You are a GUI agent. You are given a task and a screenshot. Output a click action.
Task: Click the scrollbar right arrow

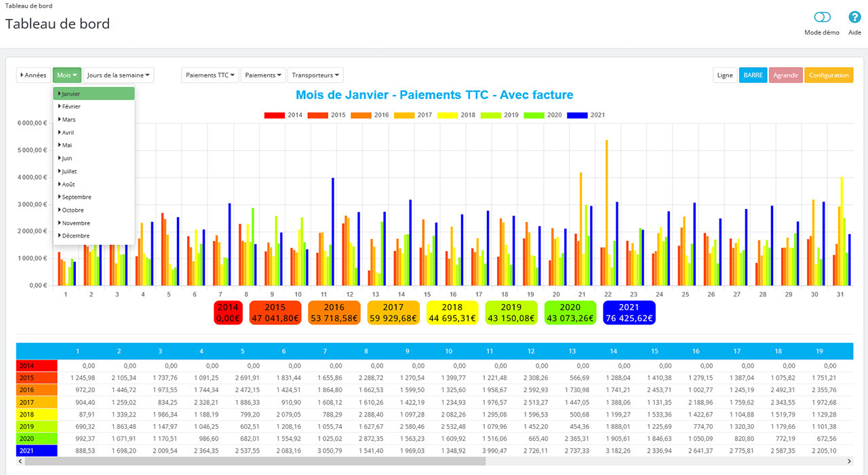click(849, 461)
